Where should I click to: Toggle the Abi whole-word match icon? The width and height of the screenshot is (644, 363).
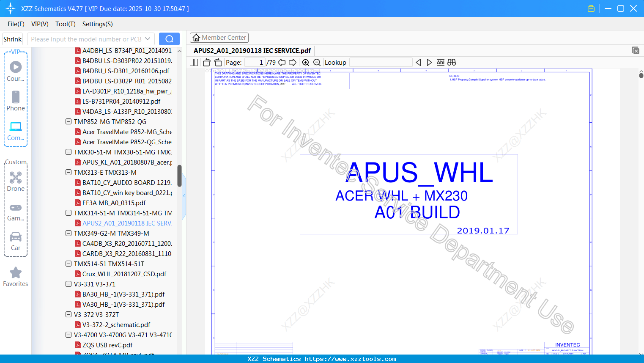pyautogui.click(x=441, y=63)
